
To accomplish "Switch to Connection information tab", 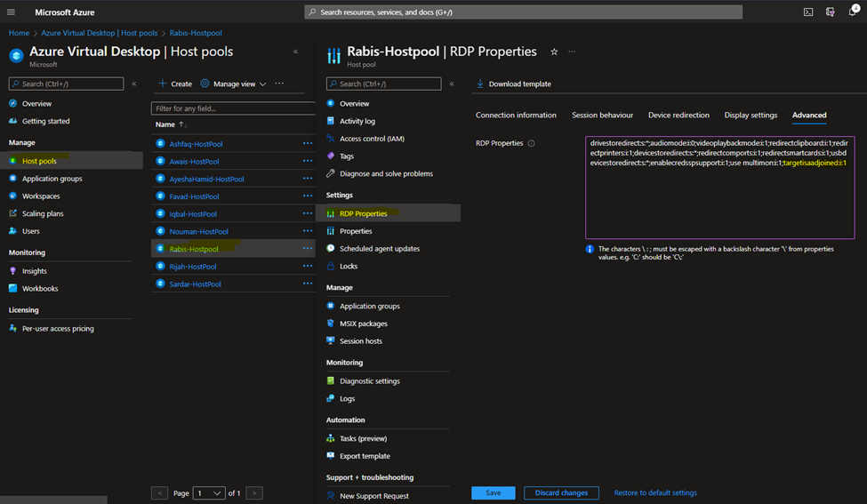I will coord(516,115).
